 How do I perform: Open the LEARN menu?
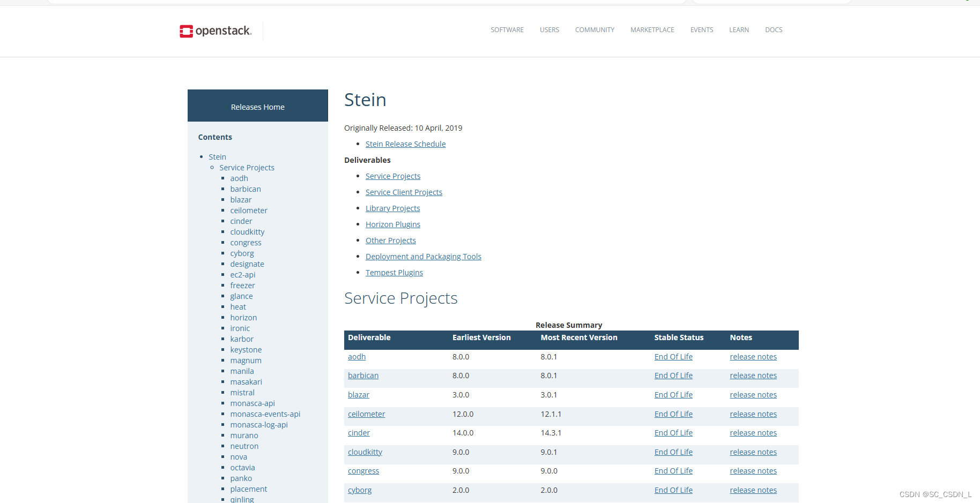(739, 30)
